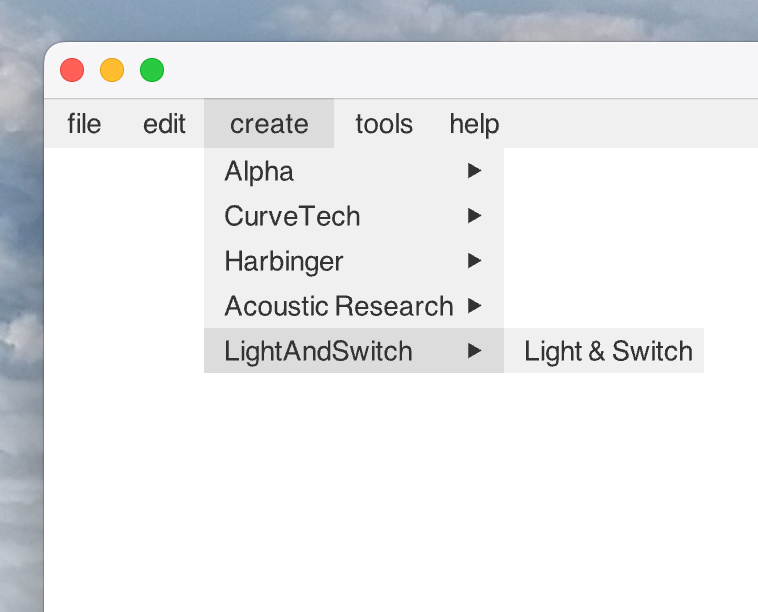Choose the Light & Switch submenu item

(x=608, y=351)
